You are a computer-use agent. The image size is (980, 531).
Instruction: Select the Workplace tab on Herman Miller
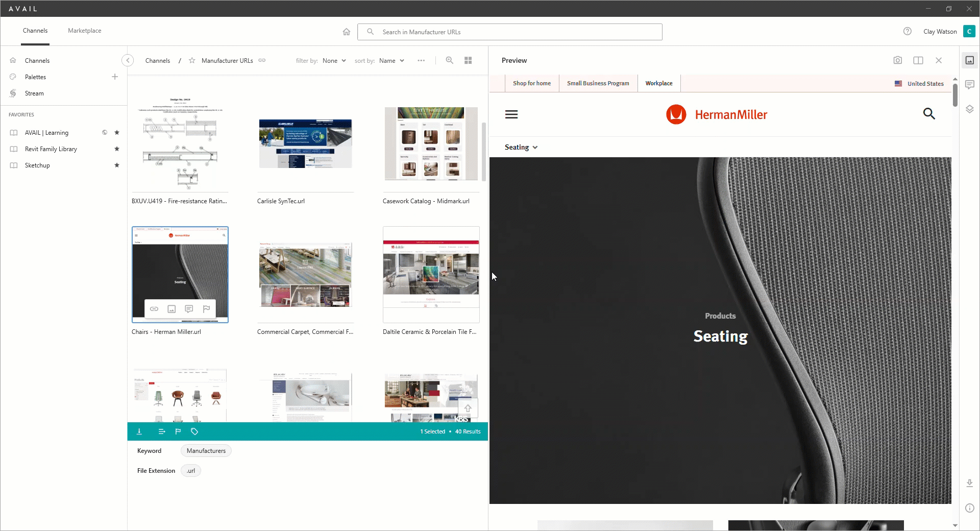[x=658, y=83]
